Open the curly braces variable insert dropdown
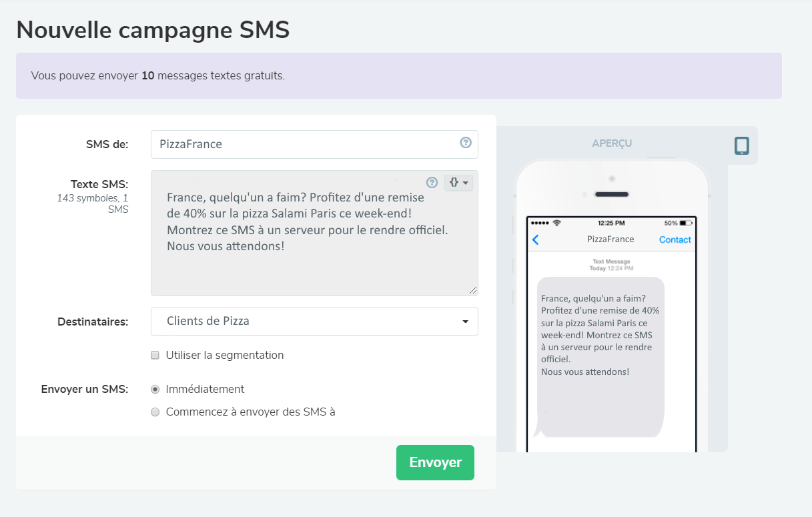Viewport: 812px width, 517px height. (x=458, y=182)
